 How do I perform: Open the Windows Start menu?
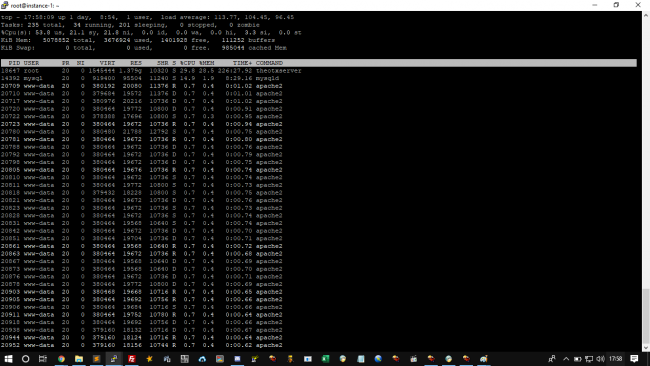click(8, 359)
